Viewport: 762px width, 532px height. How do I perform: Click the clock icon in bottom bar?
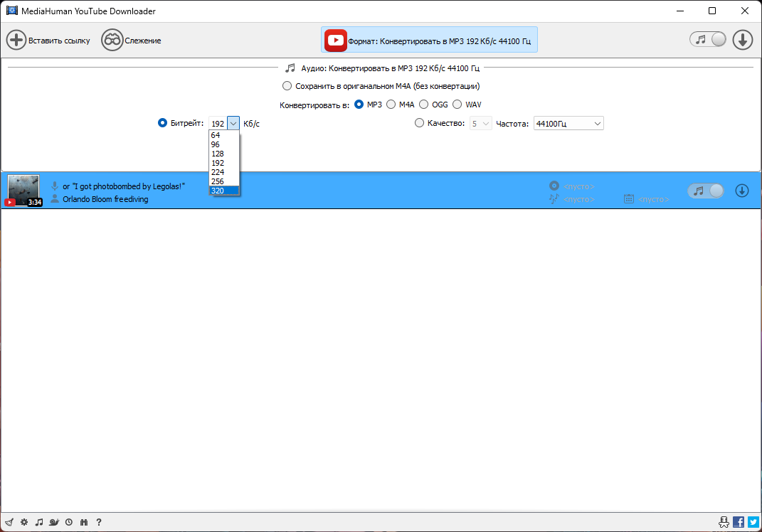69,522
